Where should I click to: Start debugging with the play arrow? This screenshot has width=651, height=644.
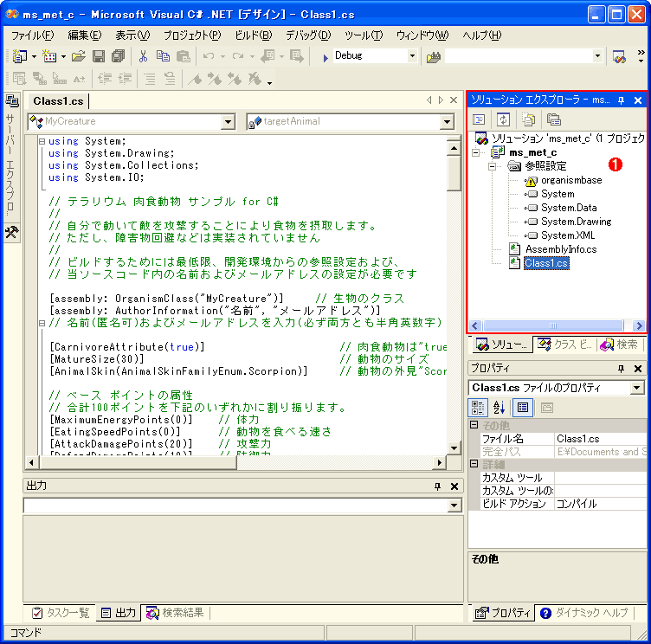[x=325, y=57]
